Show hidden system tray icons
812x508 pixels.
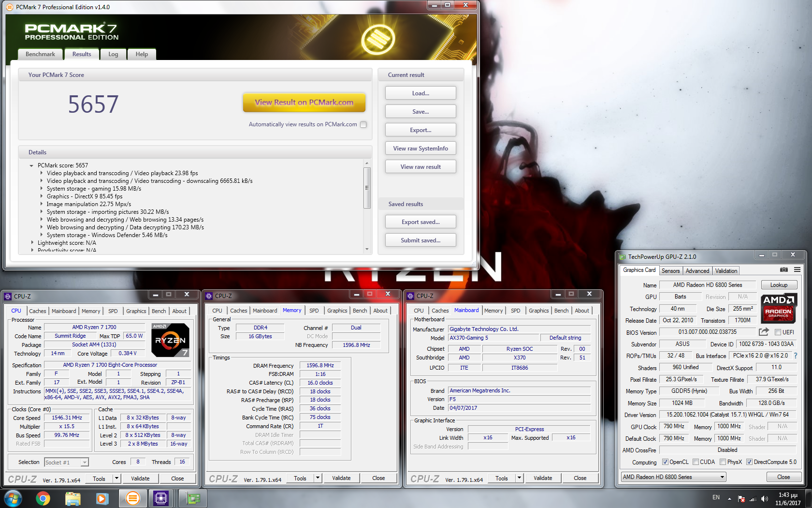pyautogui.click(x=729, y=498)
